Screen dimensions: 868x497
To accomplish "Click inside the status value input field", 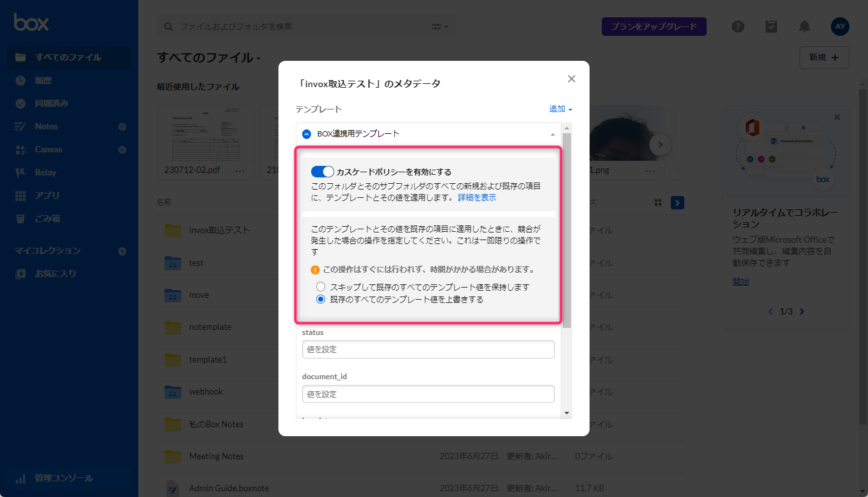I will point(428,349).
